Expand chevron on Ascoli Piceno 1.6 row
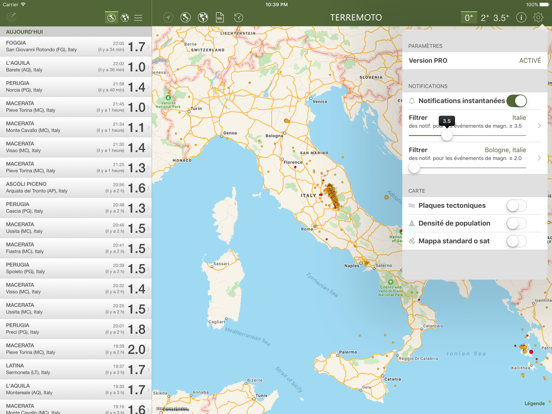 click(x=148, y=188)
